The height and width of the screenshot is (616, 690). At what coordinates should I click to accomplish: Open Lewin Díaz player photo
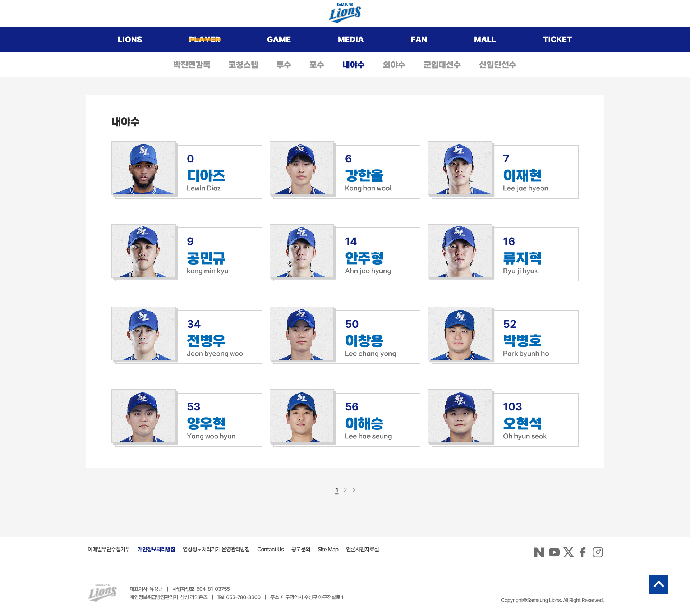144,168
